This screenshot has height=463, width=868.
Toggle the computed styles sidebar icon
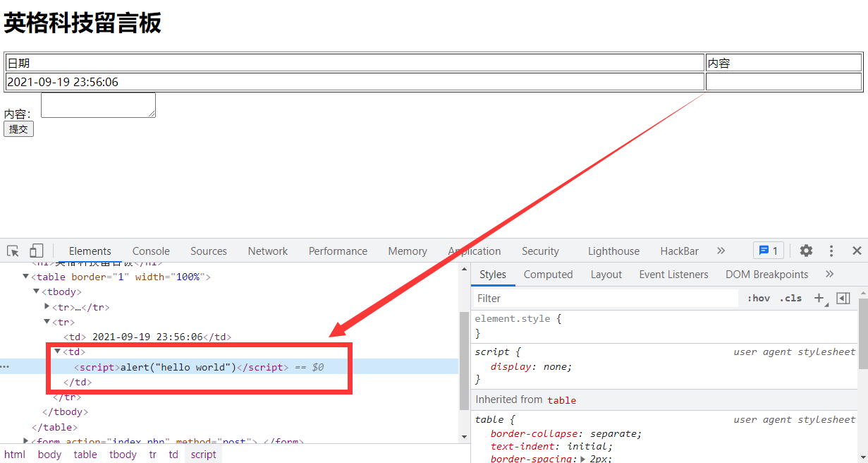[843, 298]
